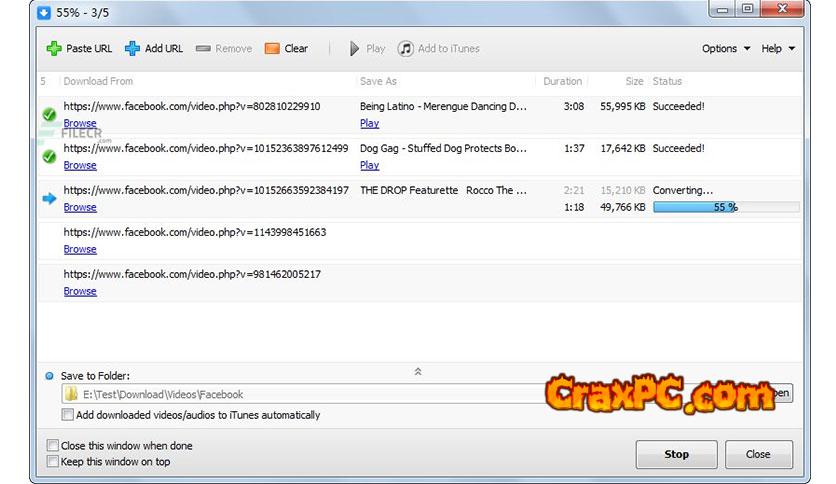Click blue arrow icon of converting download
The height and width of the screenshot is (484, 836).
(49, 198)
